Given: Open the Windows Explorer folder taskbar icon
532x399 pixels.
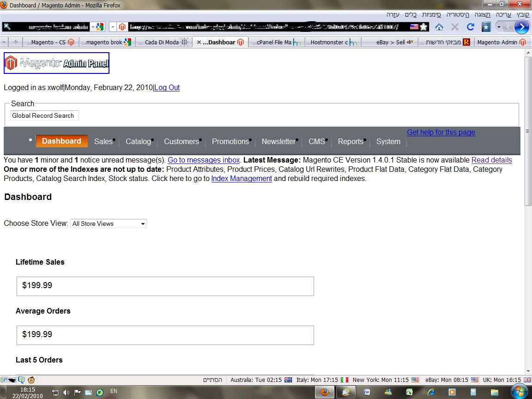Looking at the screenshot, I should pos(494,392).
